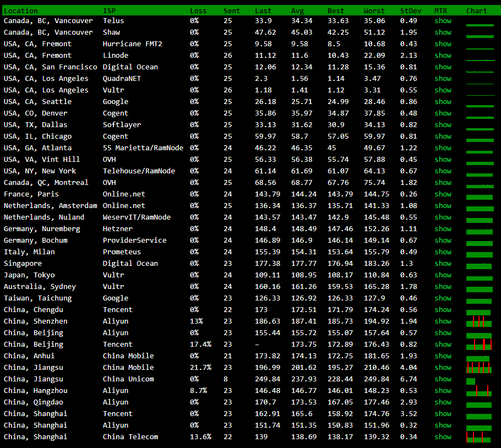Click the Location column header

click(x=21, y=11)
